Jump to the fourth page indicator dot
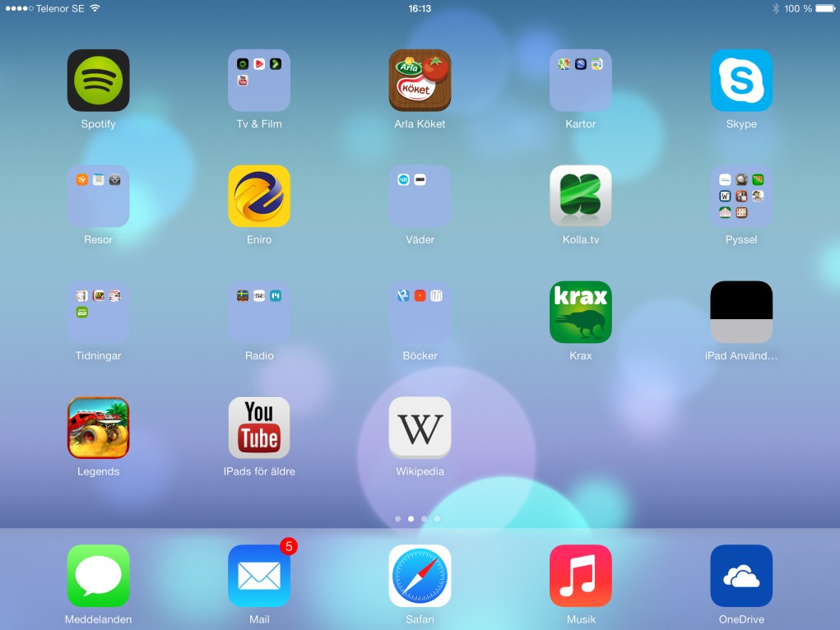Screen dimensions: 840x630 pos(437,519)
